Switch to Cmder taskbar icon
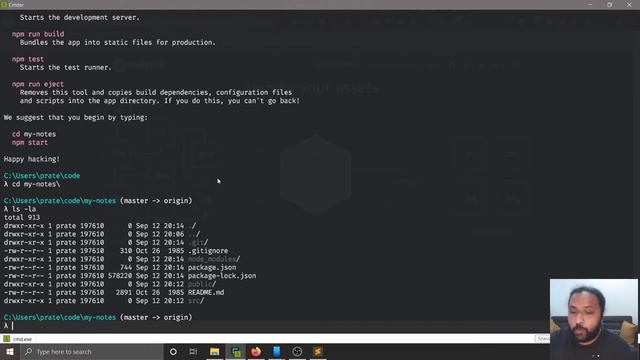Screen dimensions: 640x360 236,351
